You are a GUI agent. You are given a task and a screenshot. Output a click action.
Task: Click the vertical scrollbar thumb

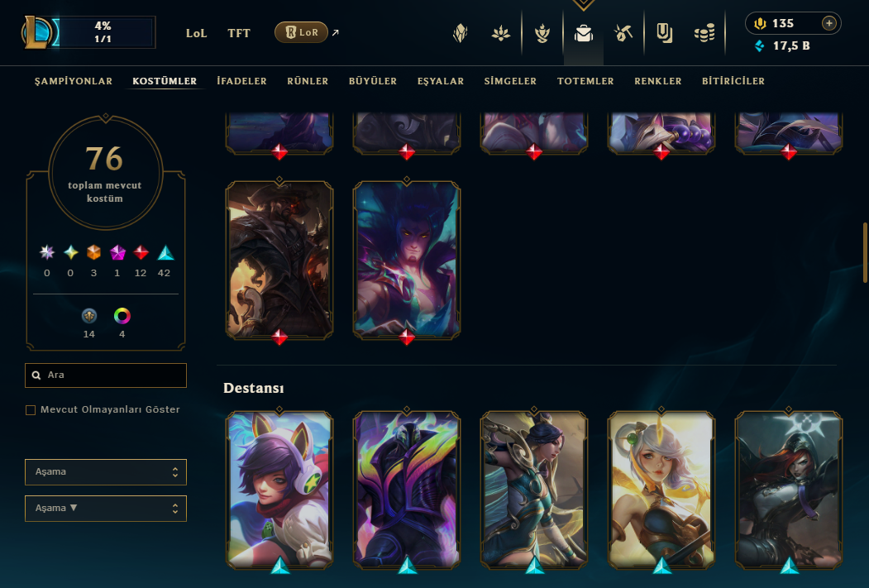click(x=865, y=253)
